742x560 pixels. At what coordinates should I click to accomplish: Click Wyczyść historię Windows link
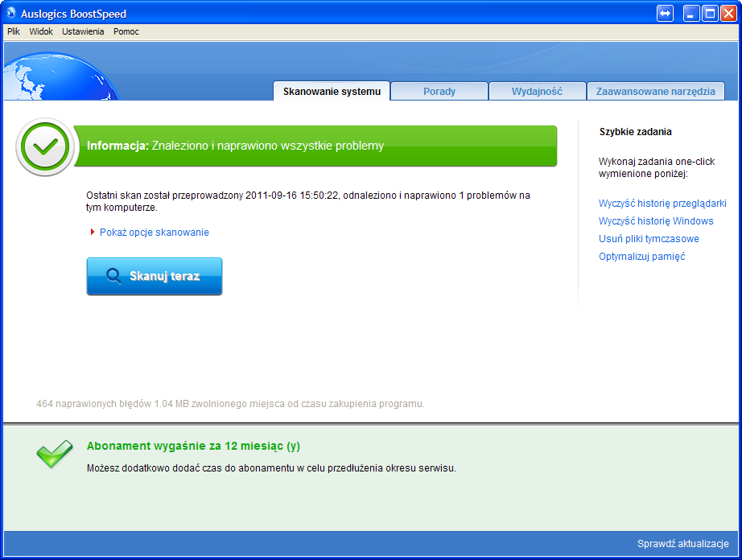coord(656,221)
